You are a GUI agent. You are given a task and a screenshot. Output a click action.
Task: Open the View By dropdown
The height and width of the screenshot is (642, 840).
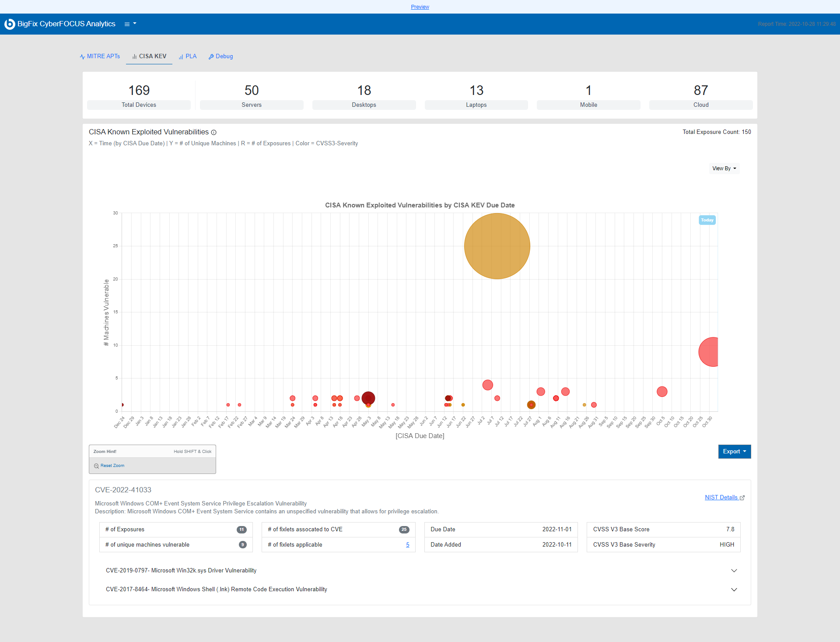point(724,168)
